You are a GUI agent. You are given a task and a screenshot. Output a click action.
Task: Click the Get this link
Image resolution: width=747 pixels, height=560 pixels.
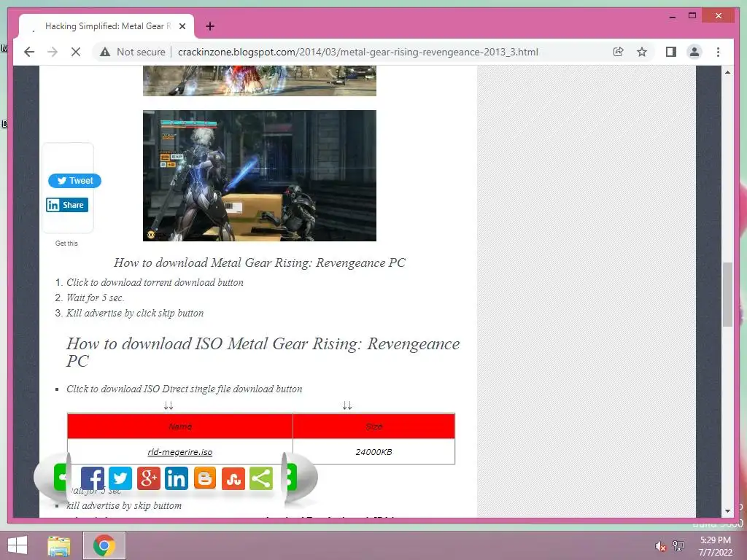click(66, 244)
